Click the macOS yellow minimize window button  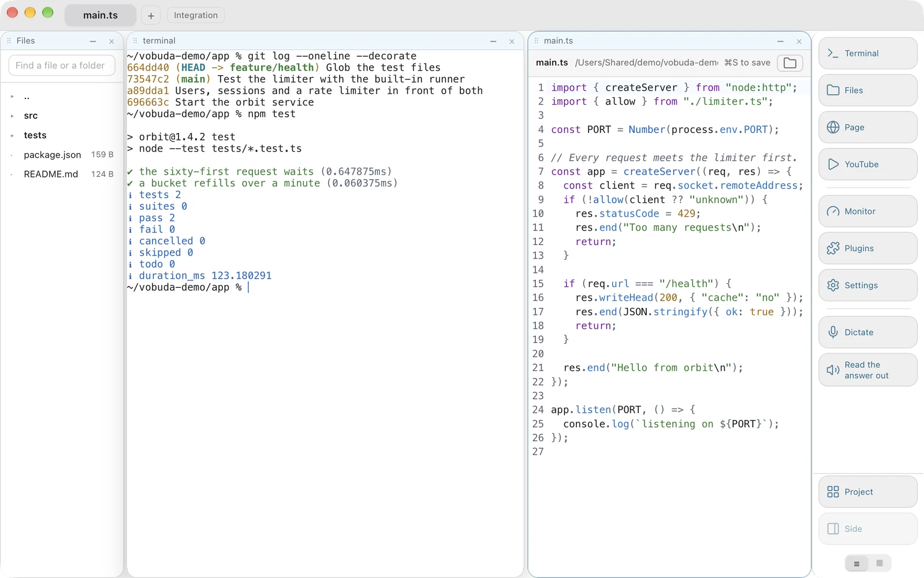(30, 12)
